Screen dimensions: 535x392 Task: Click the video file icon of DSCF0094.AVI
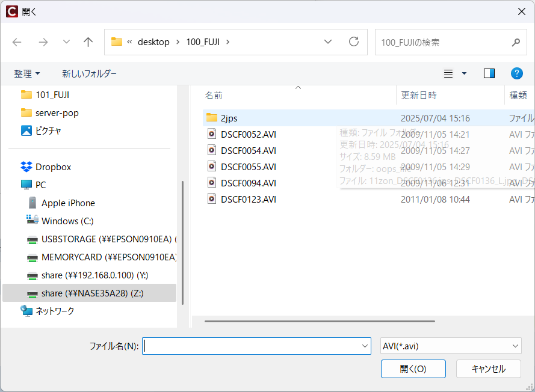[x=212, y=183]
